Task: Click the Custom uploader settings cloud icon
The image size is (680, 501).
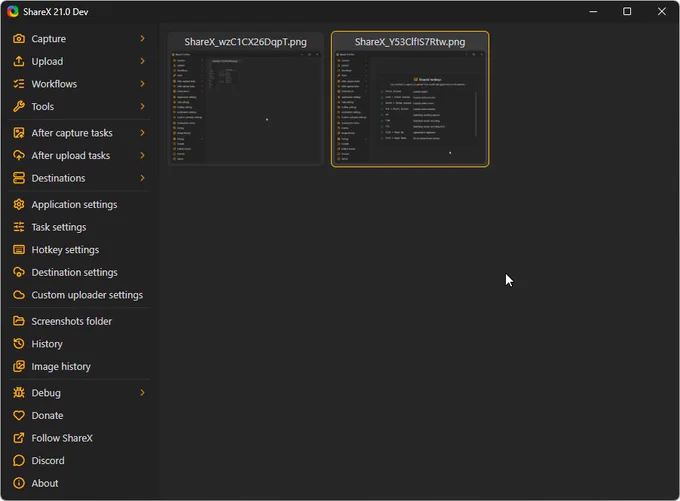Action: pyautogui.click(x=19, y=295)
